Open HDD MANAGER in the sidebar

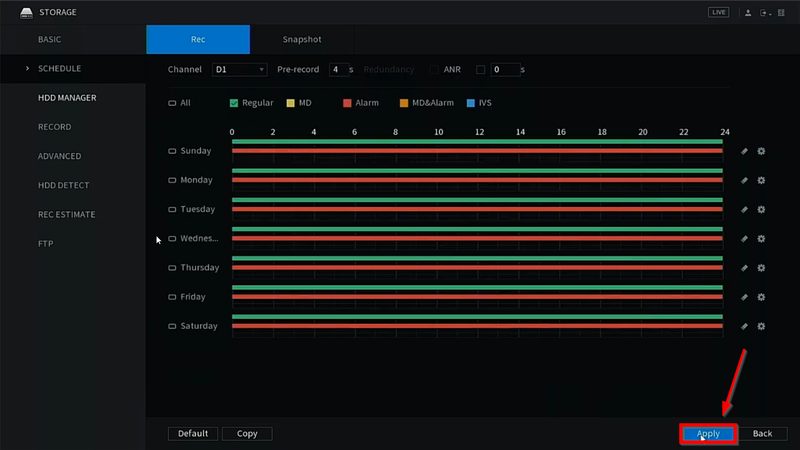coord(67,98)
